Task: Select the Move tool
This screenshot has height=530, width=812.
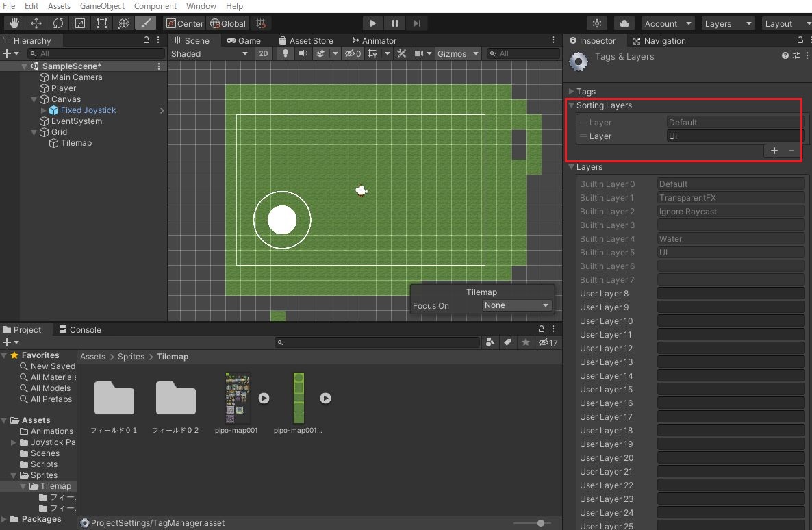Action: coord(36,23)
